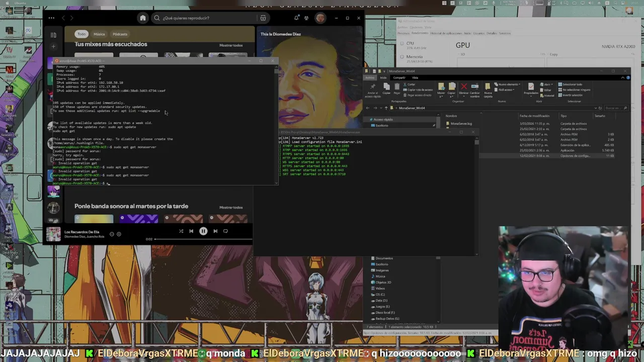The image size is (644, 362).
Task: Pause the current song
Action: (203, 231)
